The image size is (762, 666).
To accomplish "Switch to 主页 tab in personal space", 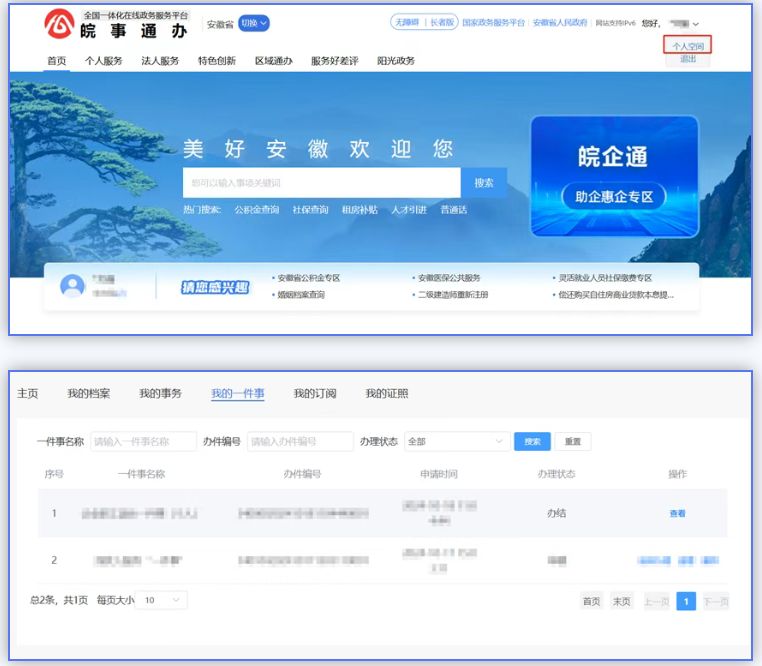I will click(x=28, y=393).
